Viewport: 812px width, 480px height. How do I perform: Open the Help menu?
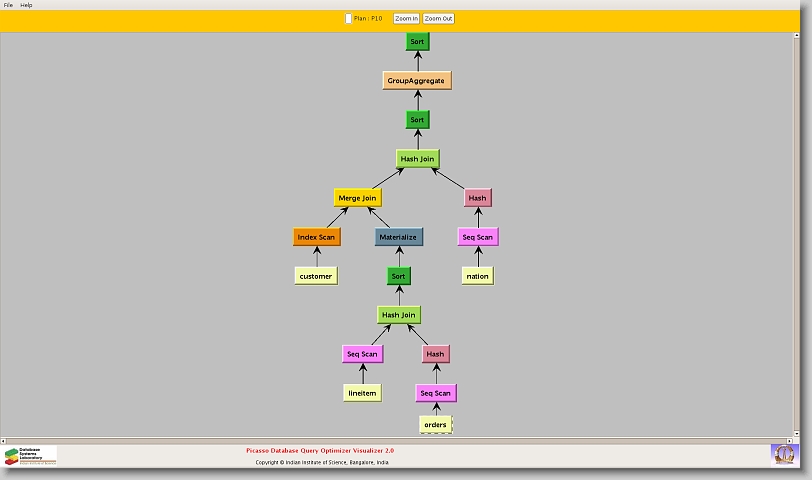pyautogui.click(x=26, y=5)
